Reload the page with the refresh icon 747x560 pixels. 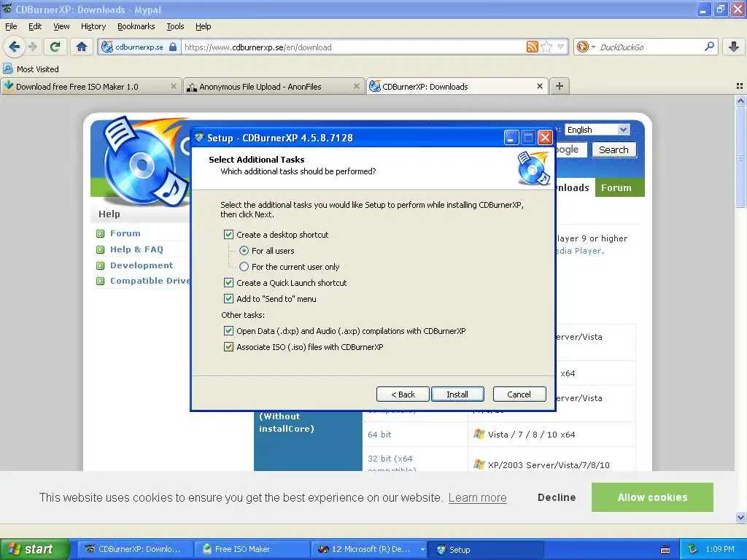click(x=55, y=47)
